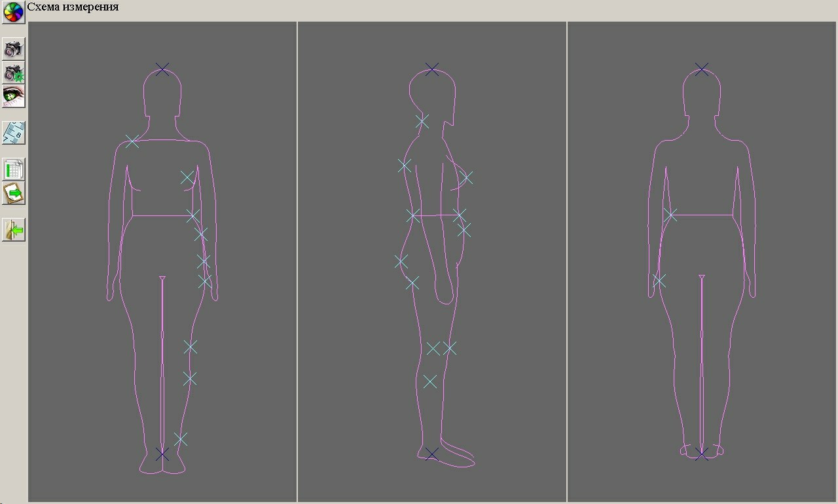This screenshot has width=838, height=504.
Task: Click the camera capture icon
Action: coord(13,48)
